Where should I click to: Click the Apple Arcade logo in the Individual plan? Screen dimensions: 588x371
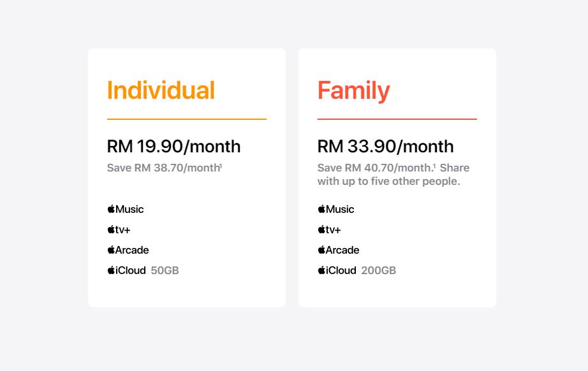point(128,250)
